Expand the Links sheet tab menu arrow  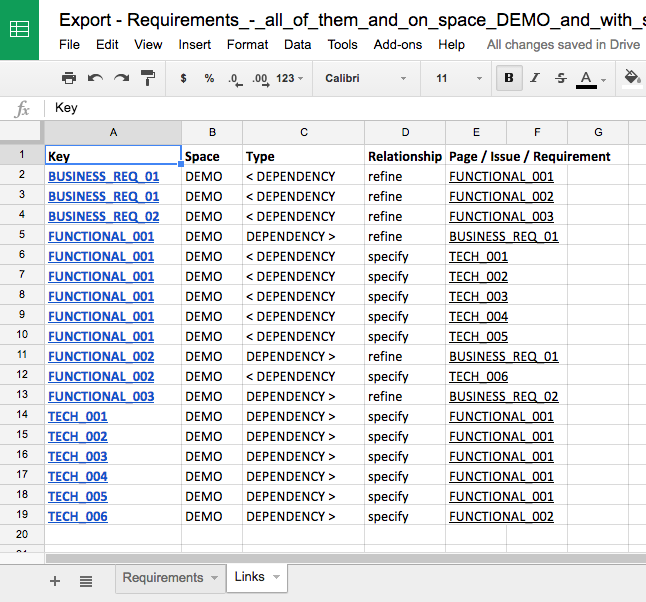coord(276,577)
